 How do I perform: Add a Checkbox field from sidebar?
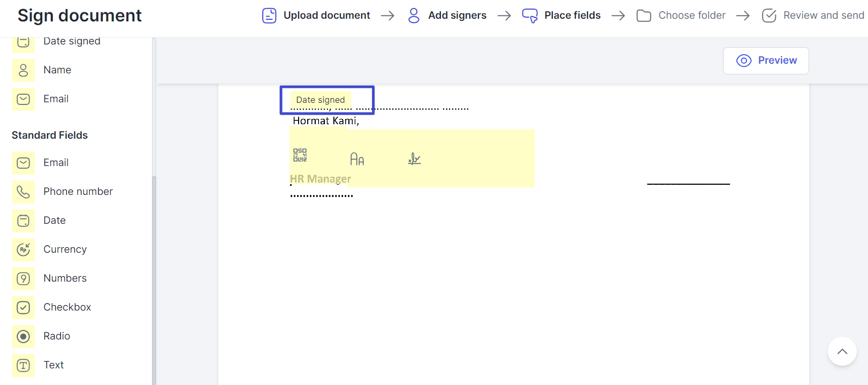(x=67, y=307)
